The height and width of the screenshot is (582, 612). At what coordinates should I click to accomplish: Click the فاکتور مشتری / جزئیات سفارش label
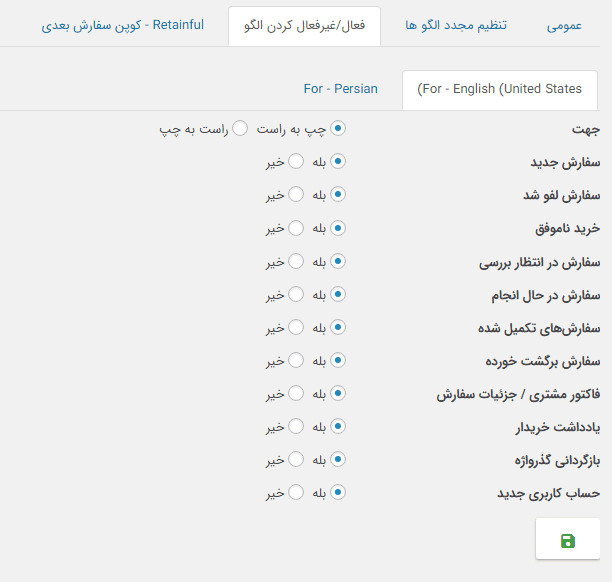point(518,395)
